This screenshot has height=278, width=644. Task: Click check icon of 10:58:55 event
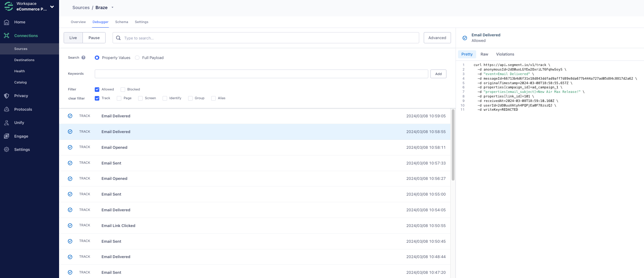[x=70, y=132]
